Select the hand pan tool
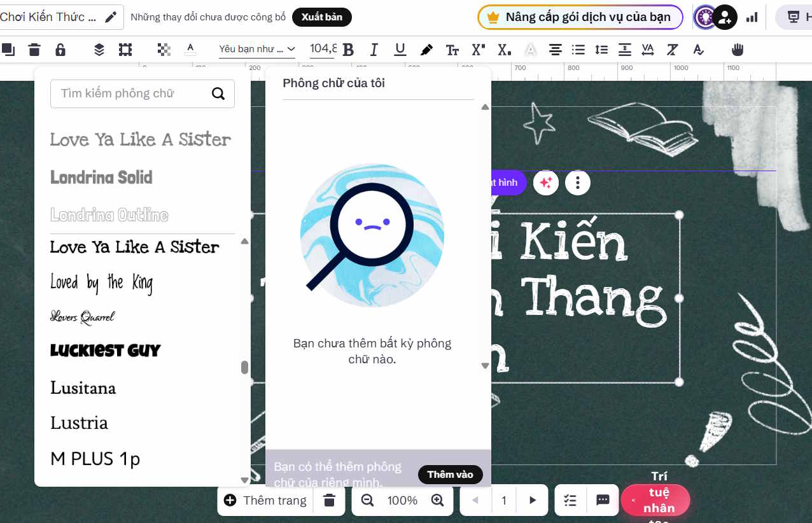This screenshot has height=523, width=812. click(x=737, y=49)
